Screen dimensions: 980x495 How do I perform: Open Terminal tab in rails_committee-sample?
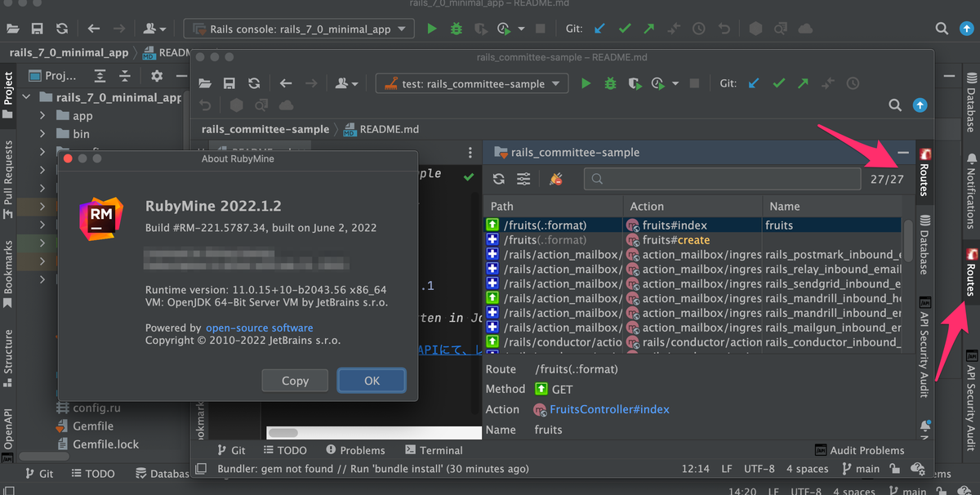[433, 450]
